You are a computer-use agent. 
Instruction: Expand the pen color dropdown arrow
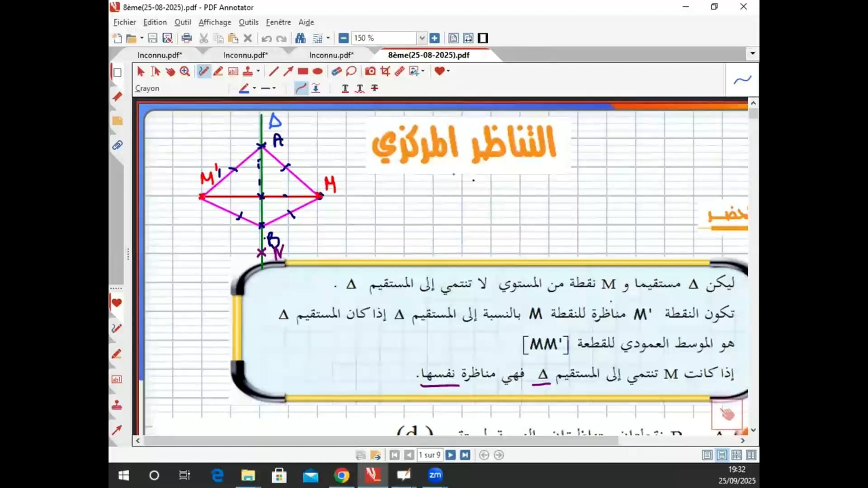point(255,88)
